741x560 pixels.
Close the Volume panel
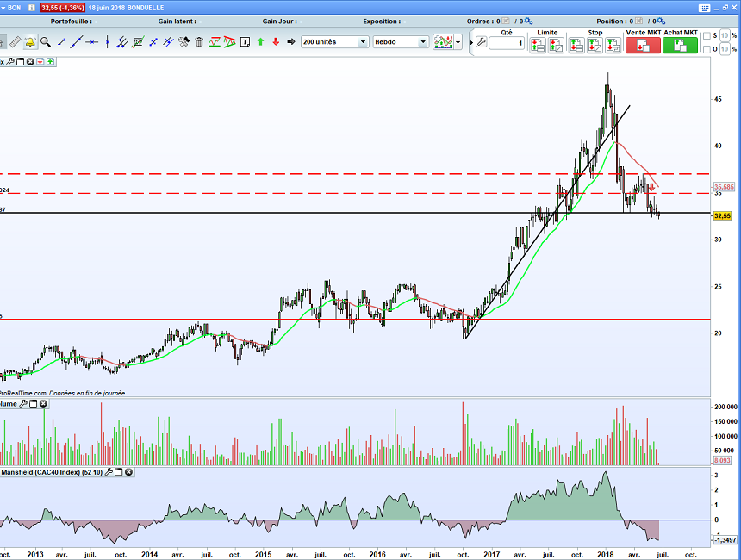tap(43, 403)
